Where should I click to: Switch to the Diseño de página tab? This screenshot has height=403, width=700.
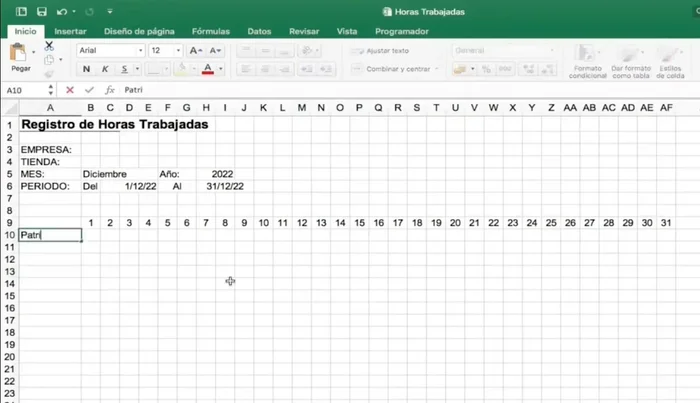[x=139, y=31]
